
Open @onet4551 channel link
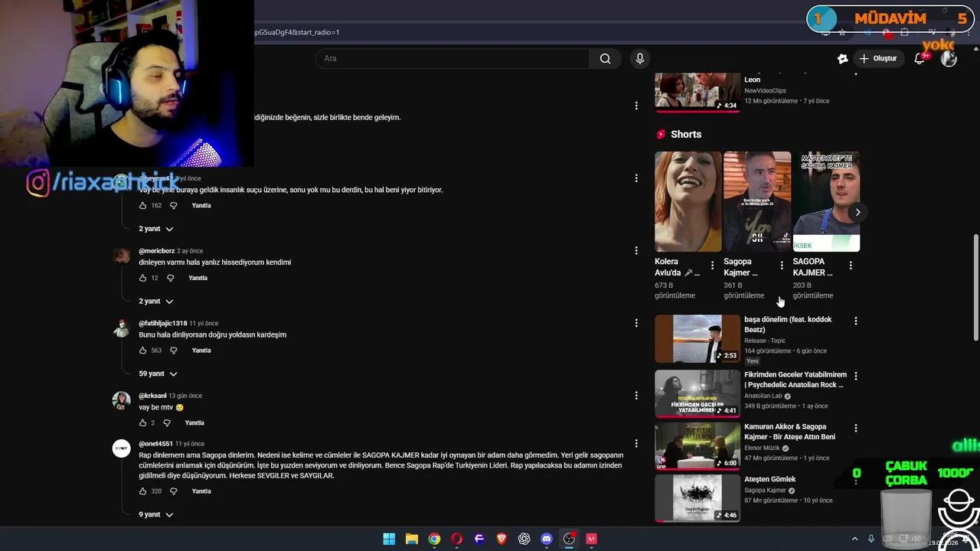click(156, 444)
